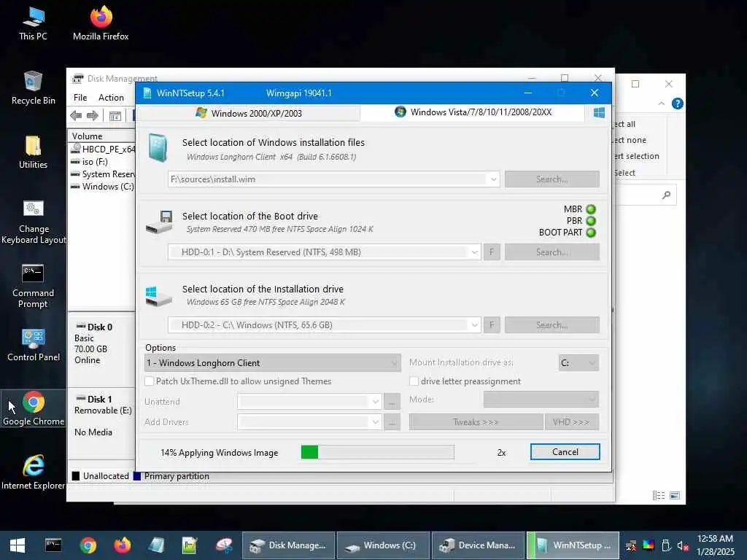Click help icon in Explorer window
The image size is (747, 560).
click(x=677, y=104)
